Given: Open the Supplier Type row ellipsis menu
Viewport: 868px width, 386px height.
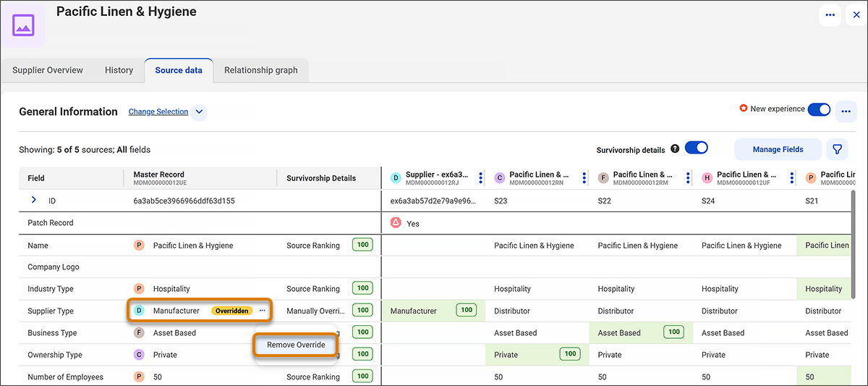Looking at the screenshot, I should coord(262,311).
